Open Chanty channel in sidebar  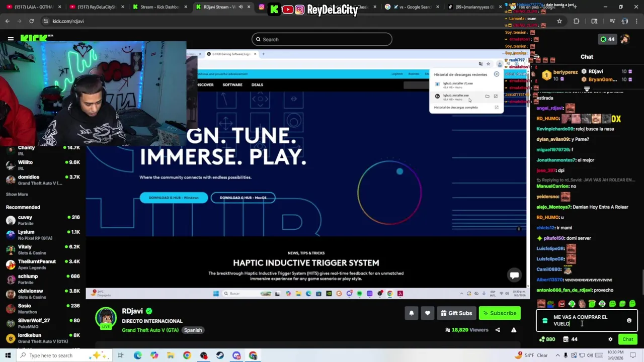pyautogui.click(x=43, y=150)
